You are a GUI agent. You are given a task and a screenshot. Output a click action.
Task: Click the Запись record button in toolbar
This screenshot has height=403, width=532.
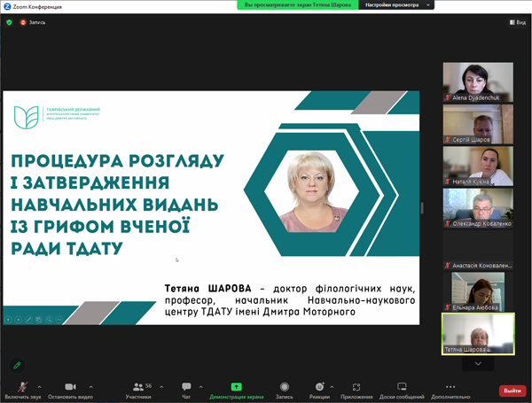pos(285,390)
